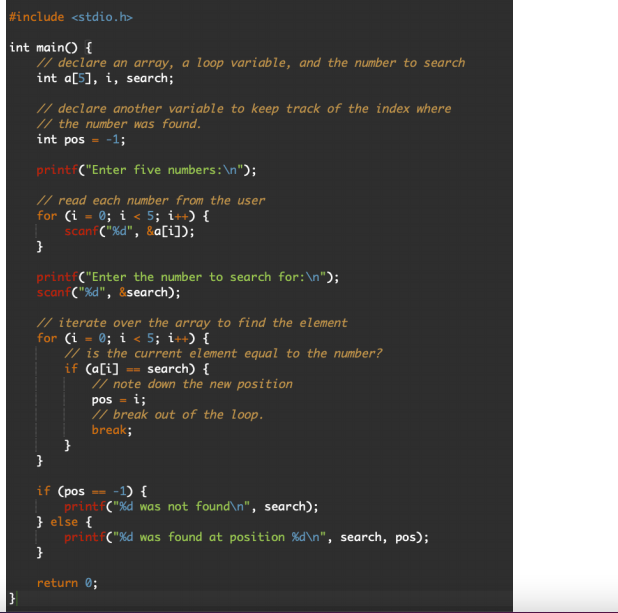Click comment 'is the current element equal'
Screen dimensions: 618x613
(x=223, y=354)
